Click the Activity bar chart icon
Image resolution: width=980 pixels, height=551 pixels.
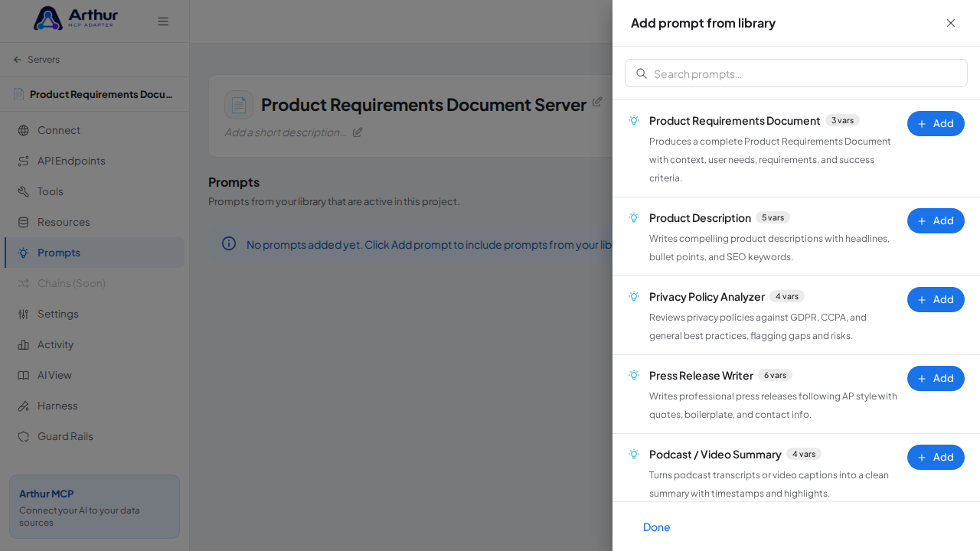(x=23, y=344)
